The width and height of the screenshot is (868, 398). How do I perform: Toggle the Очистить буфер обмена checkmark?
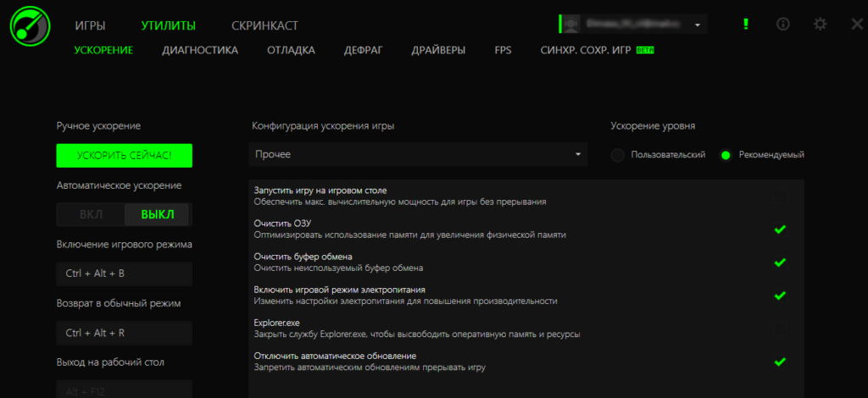pyautogui.click(x=780, y=263)
